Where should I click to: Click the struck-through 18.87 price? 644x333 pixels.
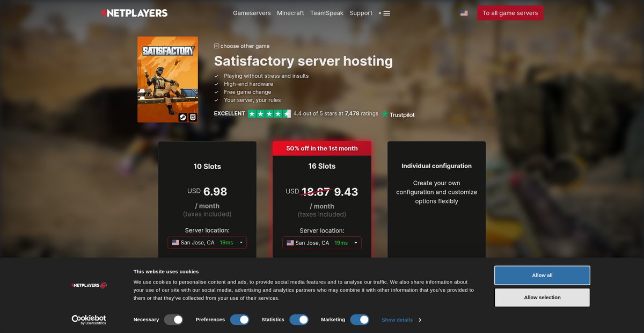pos(316,192)
